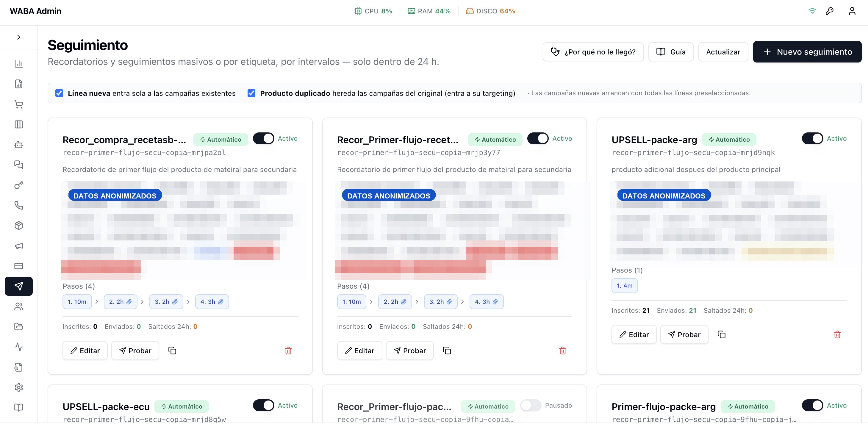Delete the UPSELL-packe-arg campaign

[x=837, y=334]
